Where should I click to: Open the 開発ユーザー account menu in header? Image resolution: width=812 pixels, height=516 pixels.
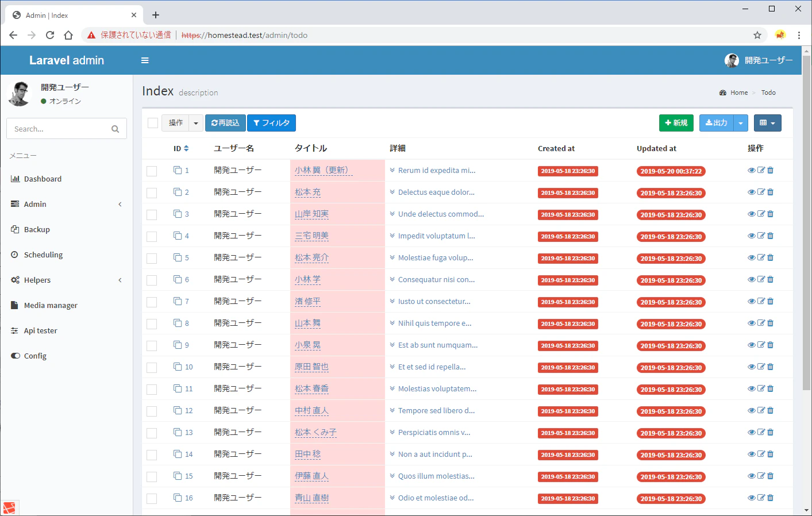click(759, 60)
